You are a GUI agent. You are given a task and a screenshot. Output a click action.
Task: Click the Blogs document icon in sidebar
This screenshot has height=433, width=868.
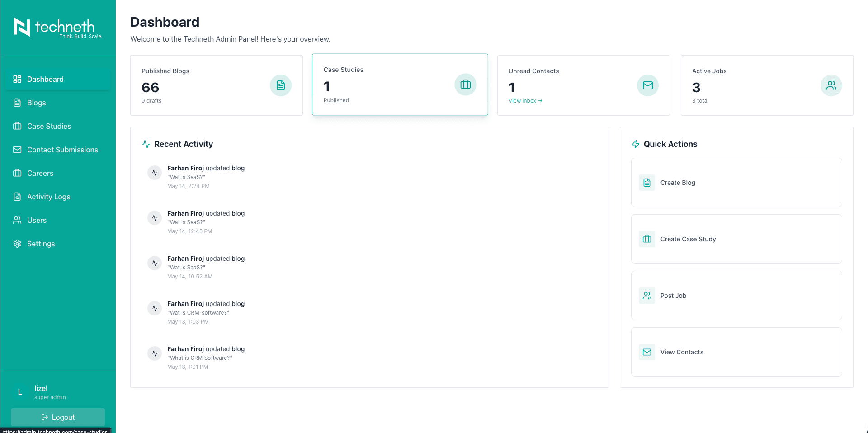17,103
